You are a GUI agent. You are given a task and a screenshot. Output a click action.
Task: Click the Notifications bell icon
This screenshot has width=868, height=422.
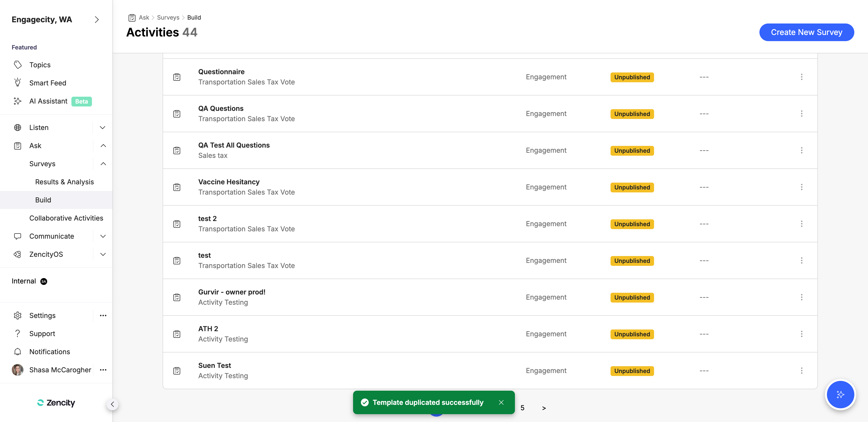[18, 352]
